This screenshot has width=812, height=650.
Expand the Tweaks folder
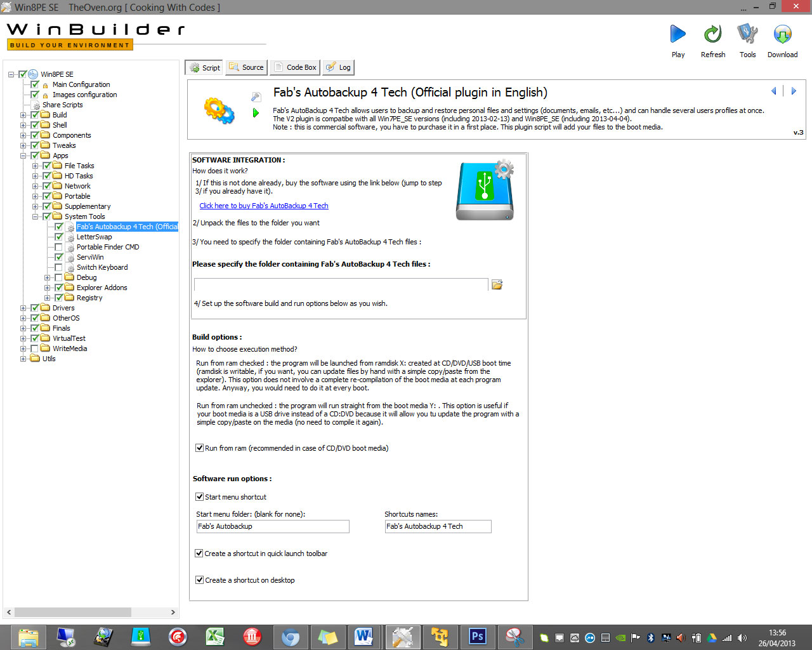tap(23, 145)
